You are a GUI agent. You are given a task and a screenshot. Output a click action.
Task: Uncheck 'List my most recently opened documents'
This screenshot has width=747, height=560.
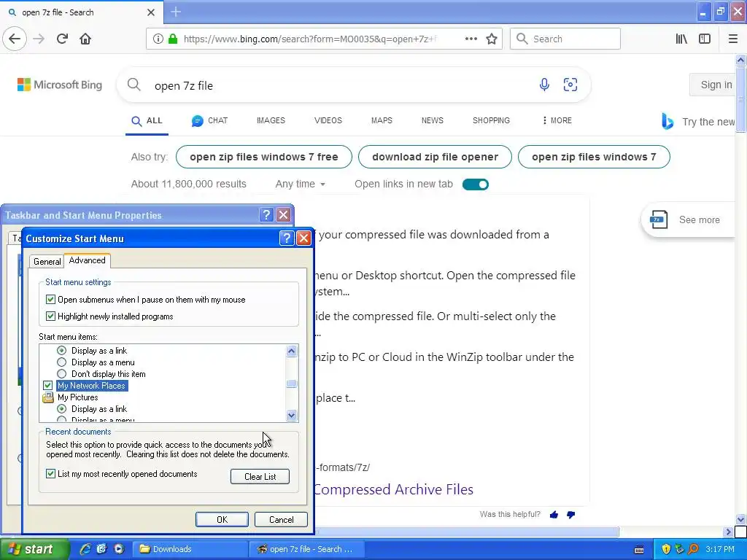(x=50, y=474)
